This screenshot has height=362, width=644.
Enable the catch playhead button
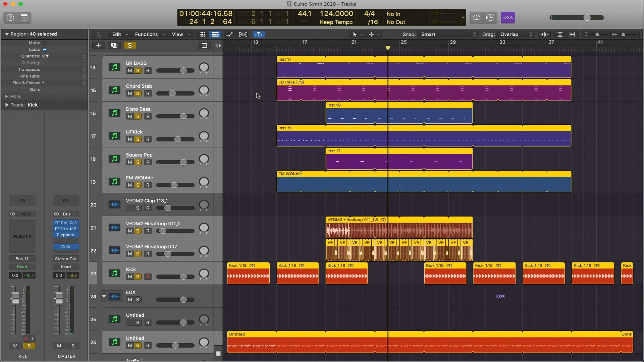pyautogui.click(x=259, y=34)
